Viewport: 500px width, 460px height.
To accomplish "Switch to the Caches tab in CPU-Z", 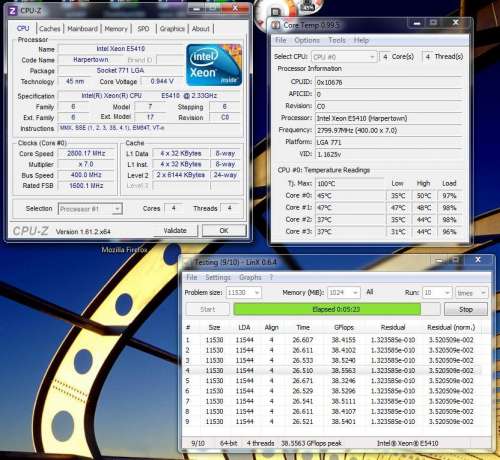I will pos(50,29).
